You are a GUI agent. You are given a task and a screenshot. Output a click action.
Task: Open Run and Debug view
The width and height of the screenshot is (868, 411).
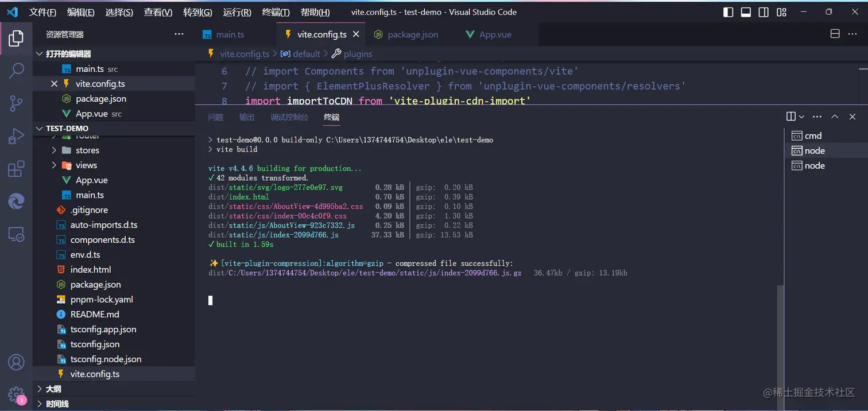click(16, 137)
